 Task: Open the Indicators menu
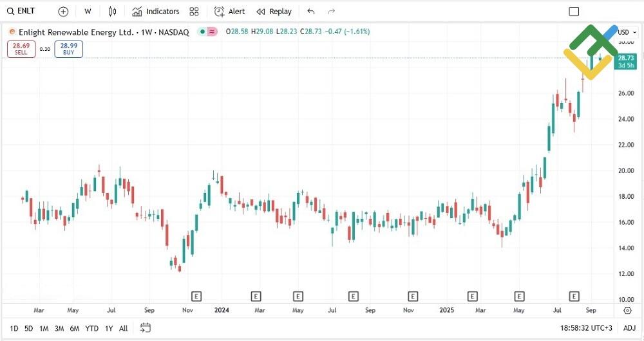156,12
